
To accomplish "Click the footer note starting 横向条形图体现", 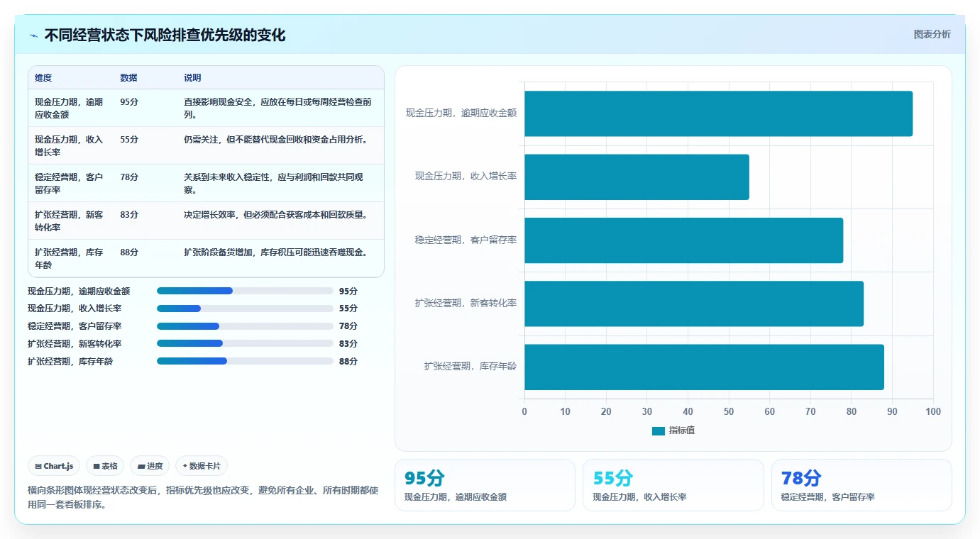I will [x=203, y=497].
